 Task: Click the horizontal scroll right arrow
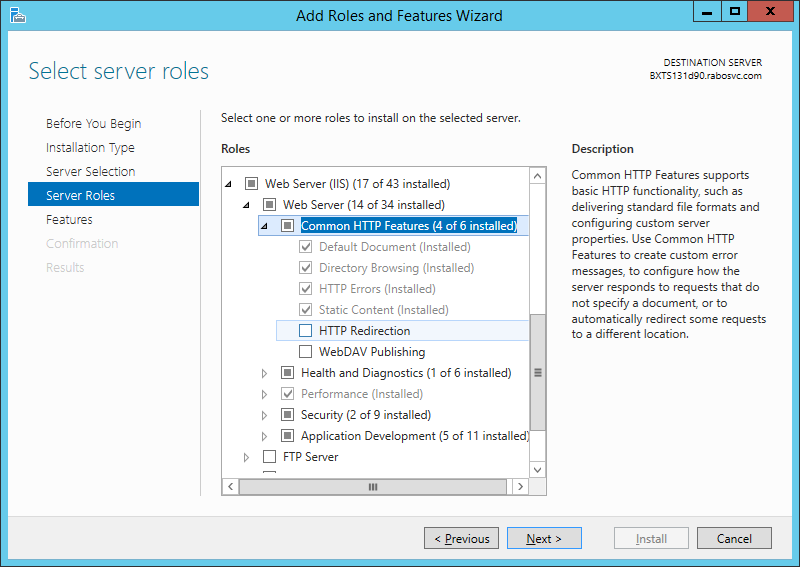pos(520,486)
